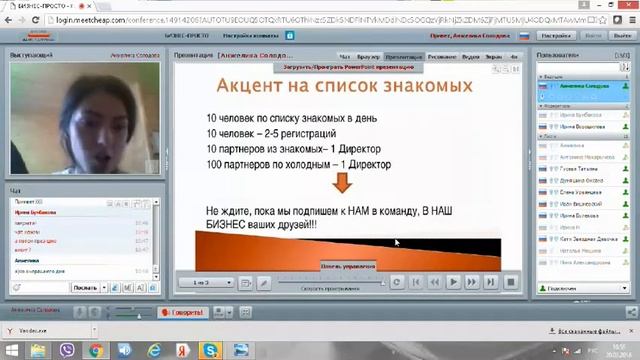The height and width of the screenshot is (360, 640).
Task: Open the dropdown arrow beside Послать
Action: [104, 288]
